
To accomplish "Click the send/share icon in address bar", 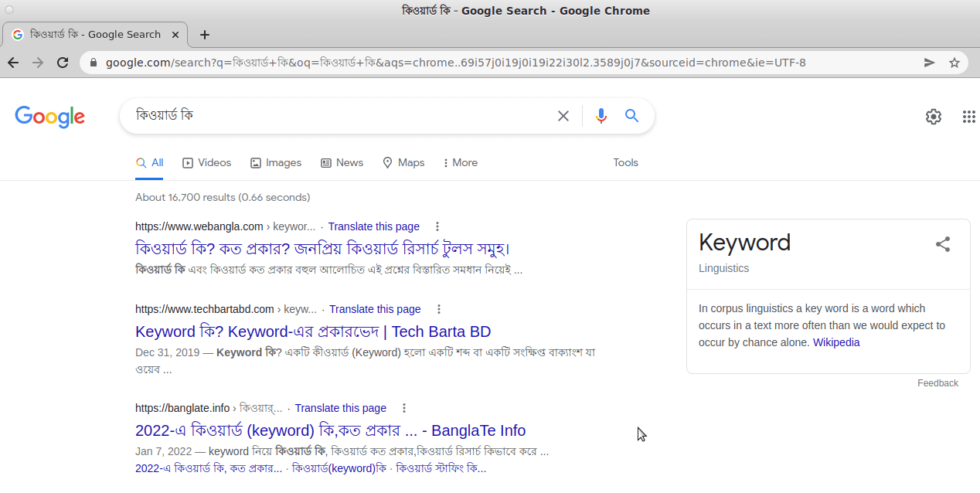I will click(929, 63).
